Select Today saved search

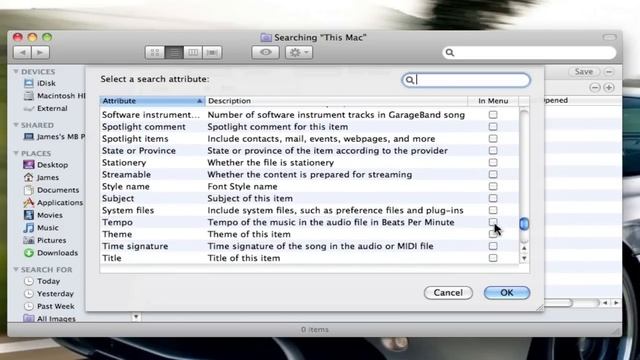click(42, 281)
